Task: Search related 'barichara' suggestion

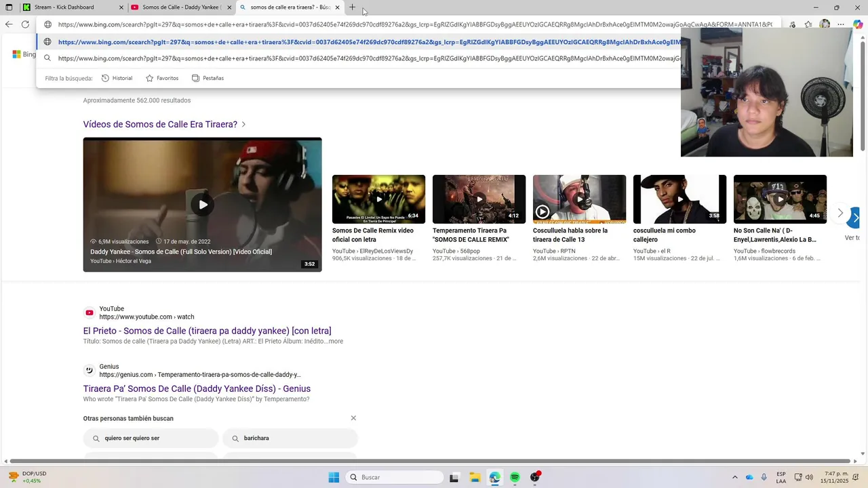Action: click(x=290, y=439)
